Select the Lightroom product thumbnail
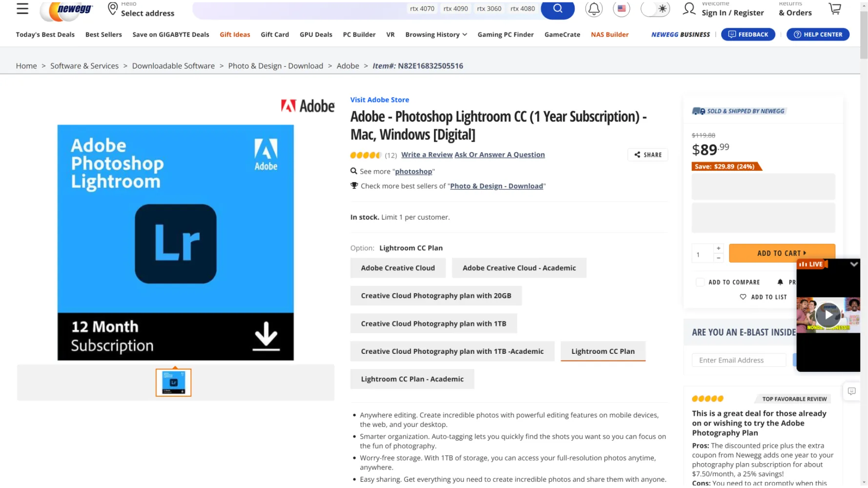 coord(173,383)
